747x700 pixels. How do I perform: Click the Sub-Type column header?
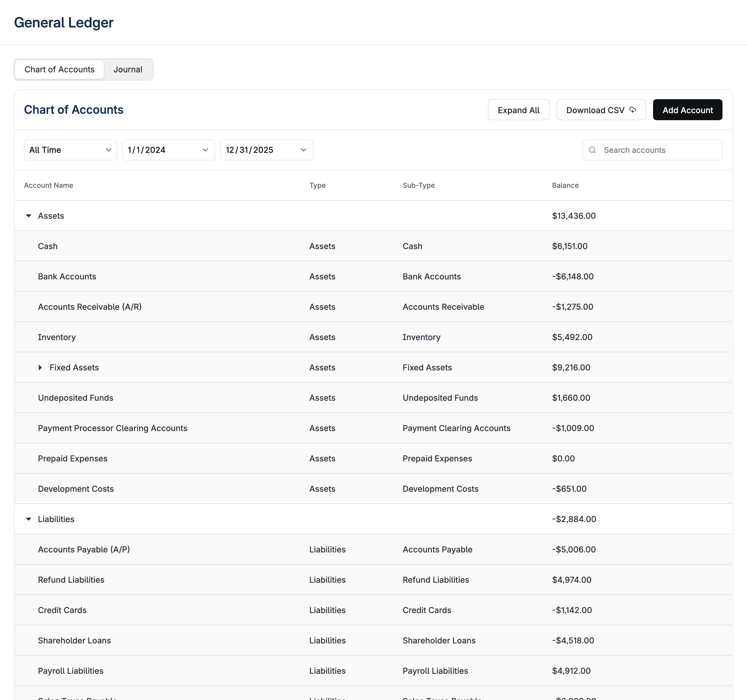tap(419, 185)
